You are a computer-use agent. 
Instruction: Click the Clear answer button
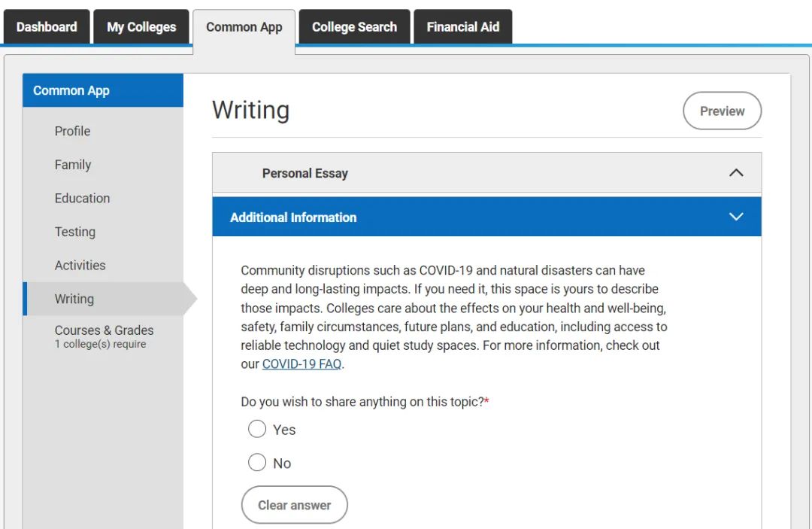point(294,505)
